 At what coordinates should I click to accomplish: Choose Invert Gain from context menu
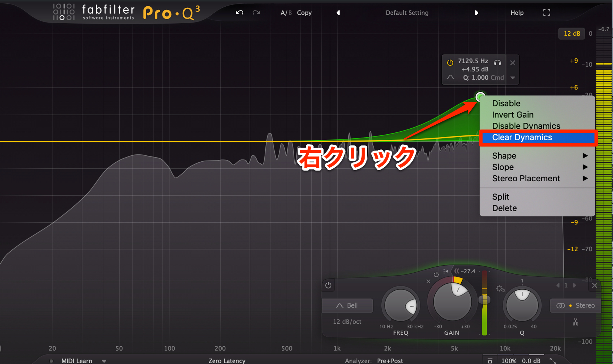(537, 115)
